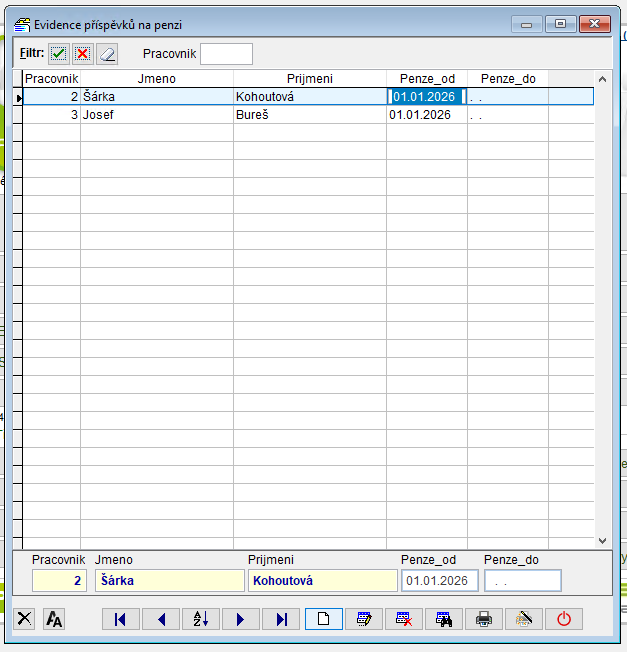Click the Penze_od column header

[x=426, y=78]
